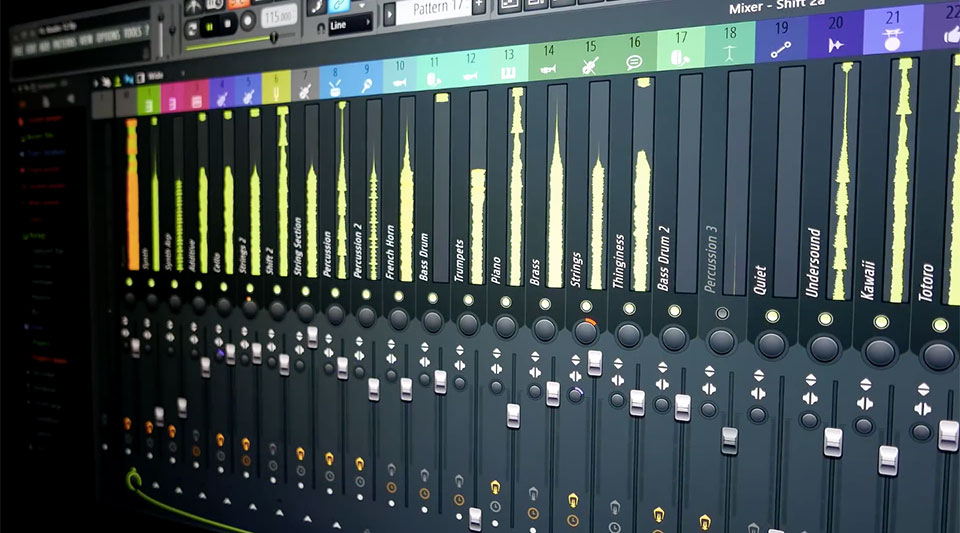This screenshot has width=960, height=533.
Task: Click the Undersound track volume fader handle
Action: [x=833, y=442]
